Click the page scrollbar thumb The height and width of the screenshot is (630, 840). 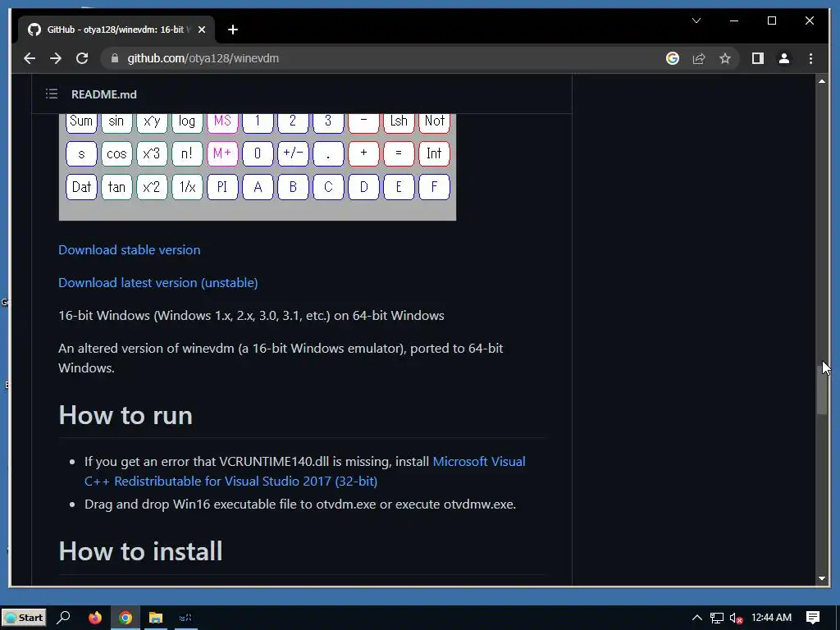tap(822, 388)
